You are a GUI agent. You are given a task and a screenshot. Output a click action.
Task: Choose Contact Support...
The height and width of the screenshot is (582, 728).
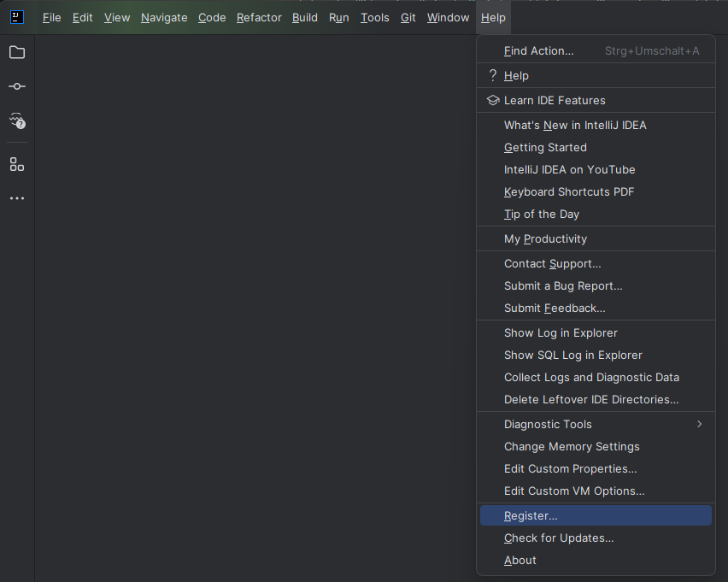[596, 264]
